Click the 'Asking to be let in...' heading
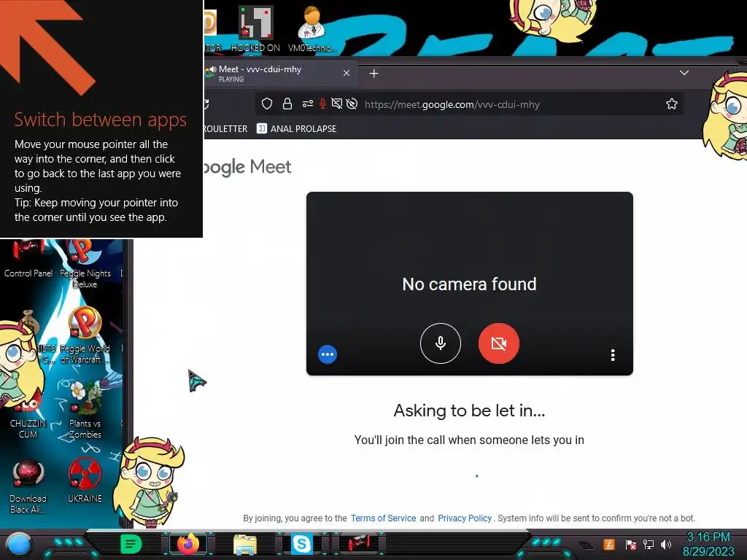747x560 pixels. [469, 411]
